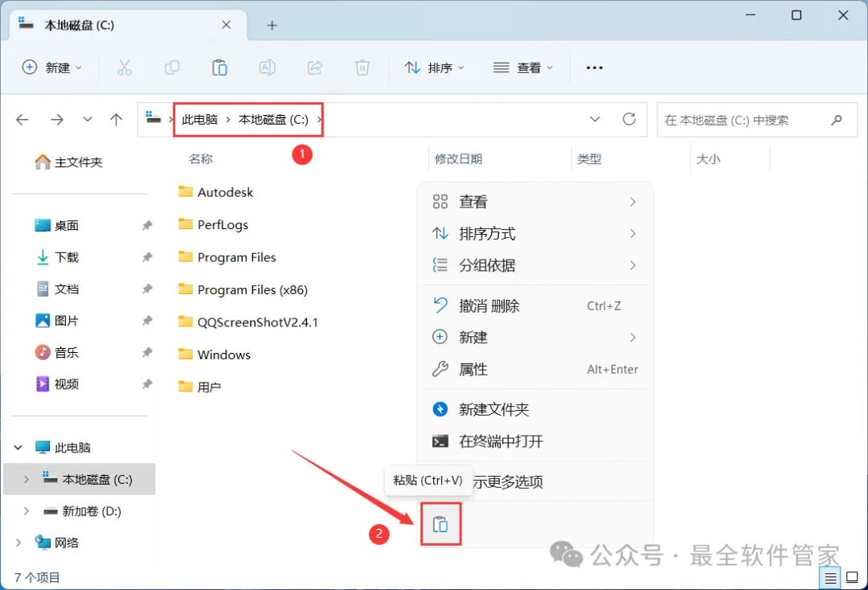
Task: Click the Rename icon in toolbar
Action: point(268,68)
